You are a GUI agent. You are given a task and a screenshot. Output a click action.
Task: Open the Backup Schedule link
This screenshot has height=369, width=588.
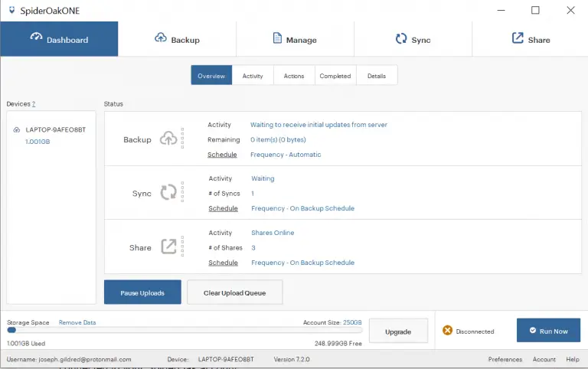(222, 155)
